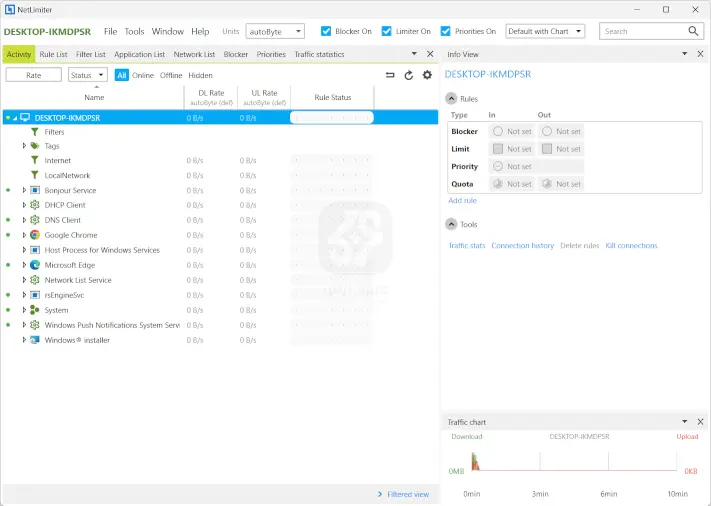Click the DHCP Client gear icon
The image size is (711, 506).
pyautogui.click(x=35, y=205)
